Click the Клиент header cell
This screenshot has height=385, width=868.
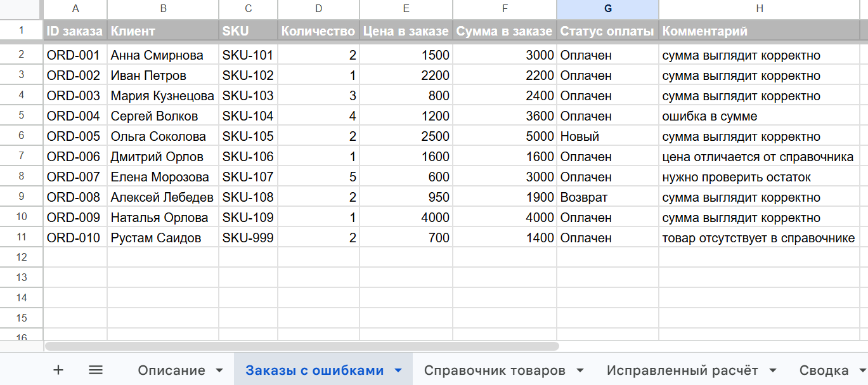(x=163, y=30)
